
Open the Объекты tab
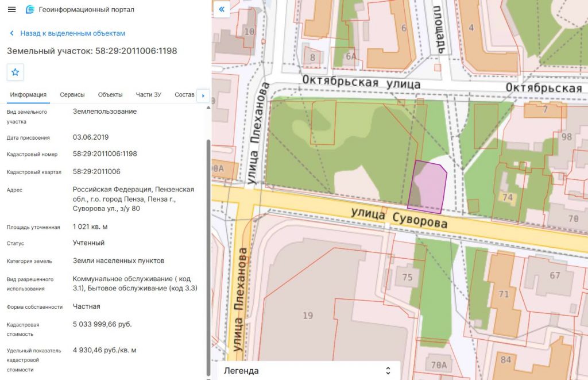coord(110,95)
